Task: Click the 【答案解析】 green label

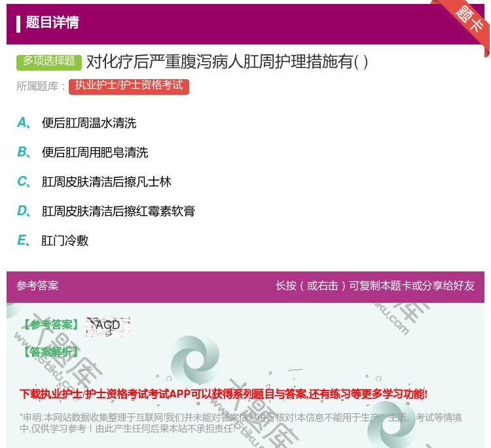Action: (x=50, y=352)
